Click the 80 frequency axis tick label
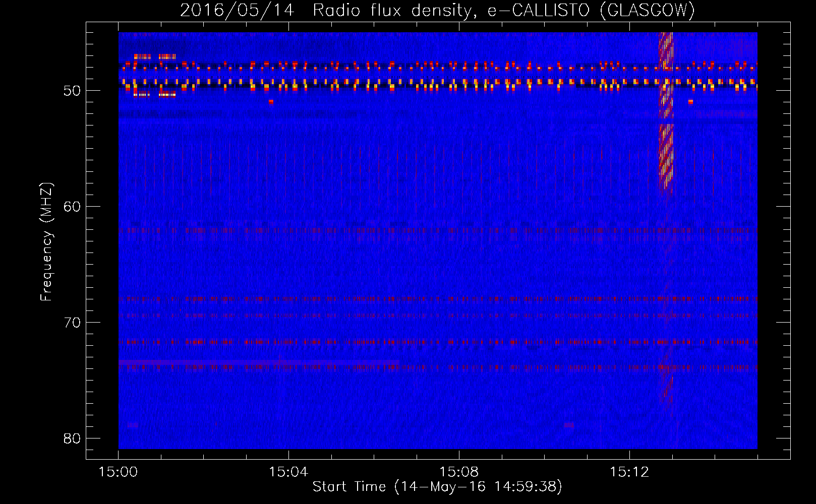The width and height of the screenshot is (816, 504). point(72,438)
